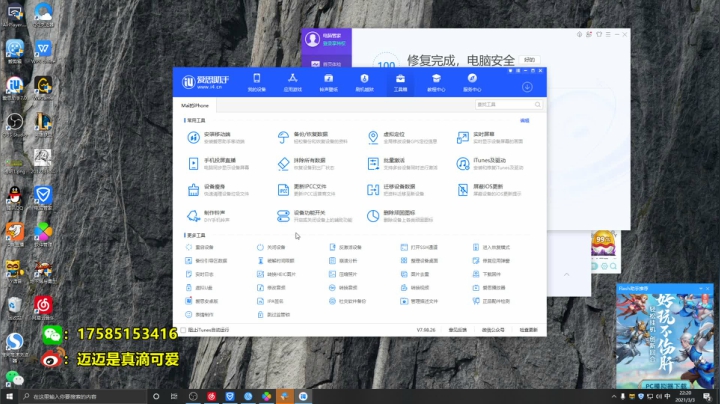
Task: Expand the chevron in the background panel
Action: click(x=567, y=274)
